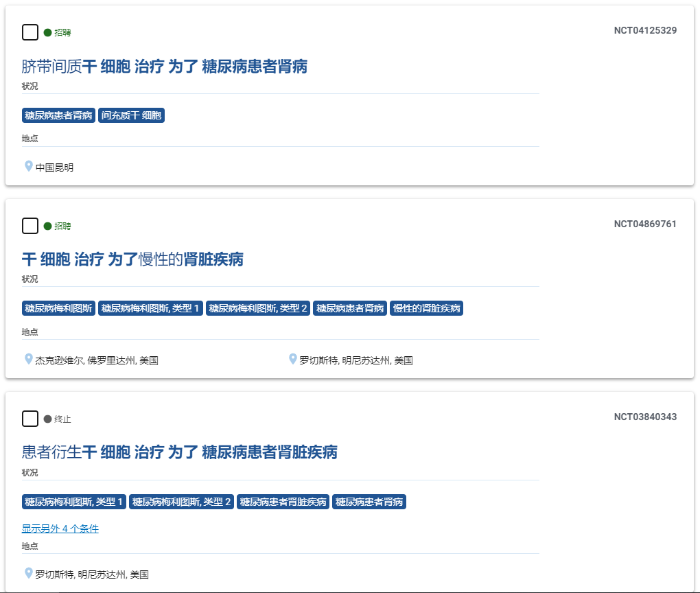Click the NCT04125329 trial identifier
This screenshot has width=700, height=593.
645,30
